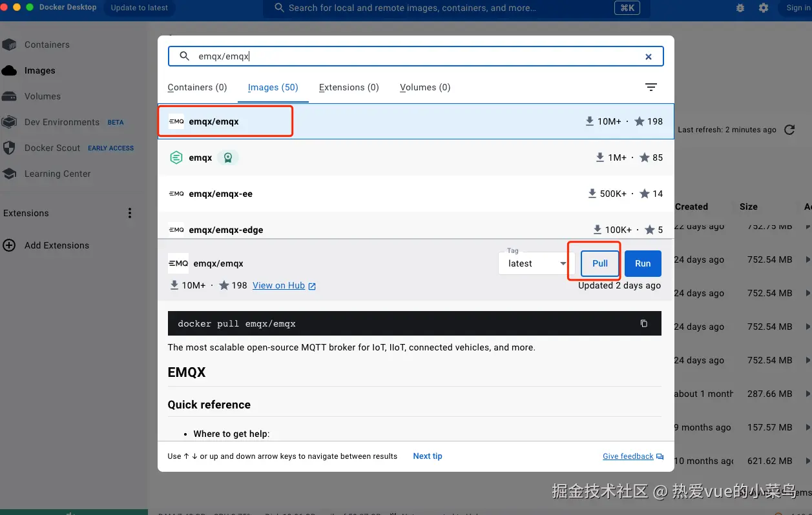Sort by Created column header
The height and width of the screenshot is (515, 812).
(691, 207)
